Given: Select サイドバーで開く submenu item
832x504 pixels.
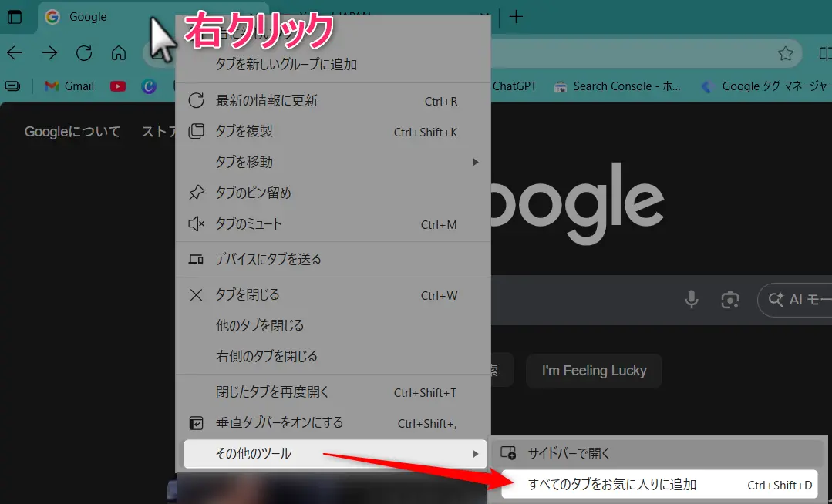Looking at the screenshot, I should 568,453.
